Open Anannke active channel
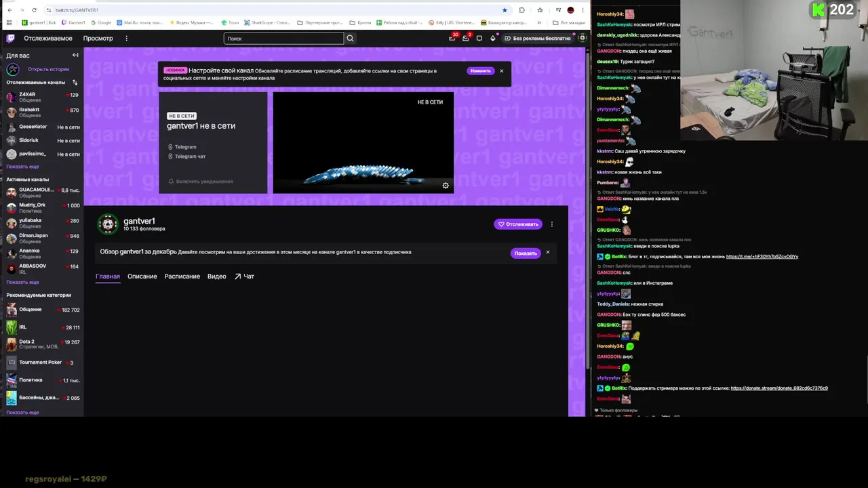 pos(42,253)
